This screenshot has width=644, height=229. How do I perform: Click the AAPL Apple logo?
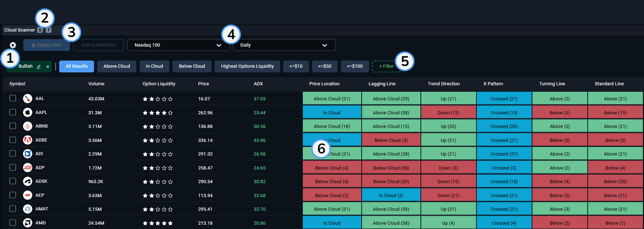(x=28, y=113)
